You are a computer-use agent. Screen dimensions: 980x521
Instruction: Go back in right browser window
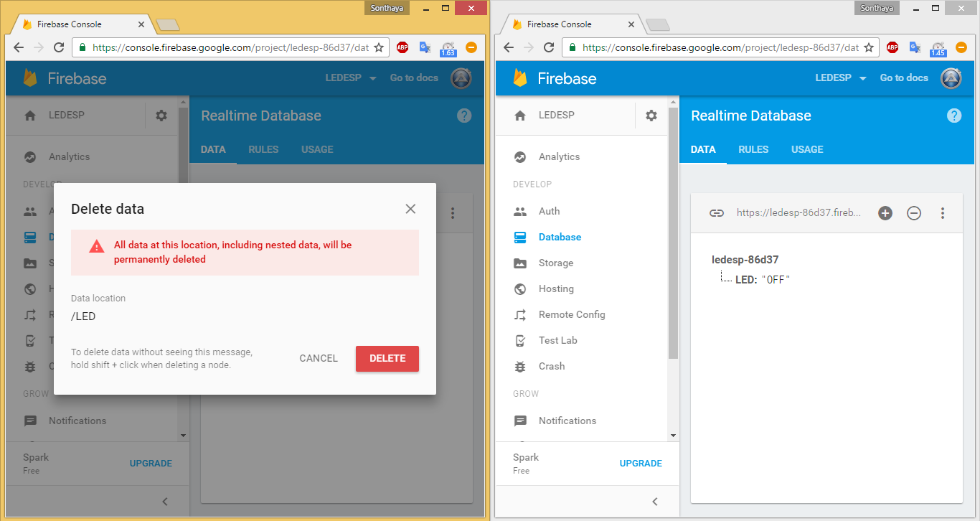click(509, 47)
